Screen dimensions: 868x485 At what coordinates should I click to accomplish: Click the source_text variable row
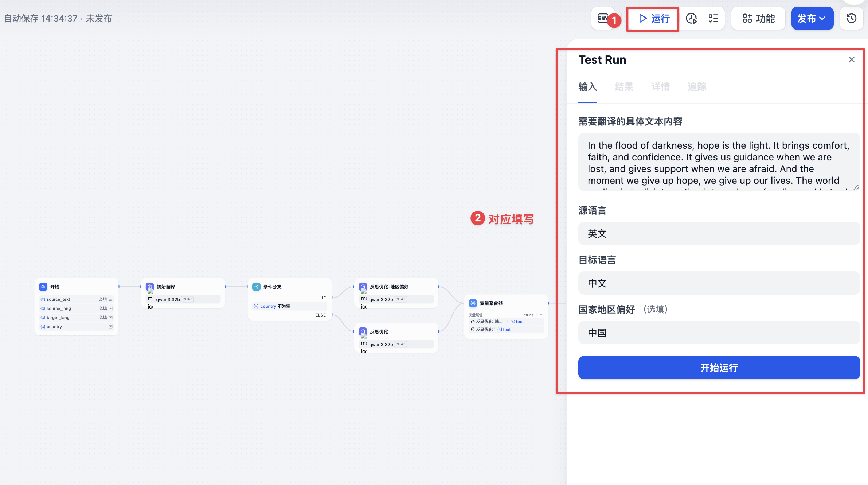click(77, 299)
